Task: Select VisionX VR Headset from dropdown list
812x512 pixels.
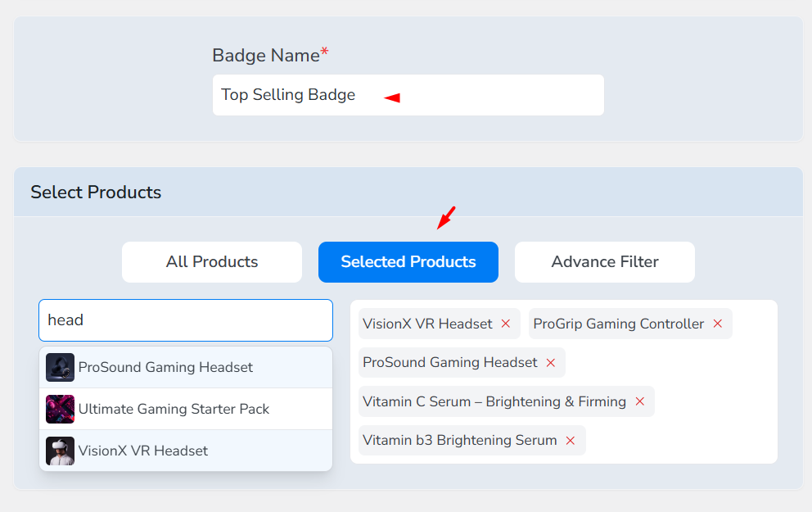Action: click(x=143, y=451)
